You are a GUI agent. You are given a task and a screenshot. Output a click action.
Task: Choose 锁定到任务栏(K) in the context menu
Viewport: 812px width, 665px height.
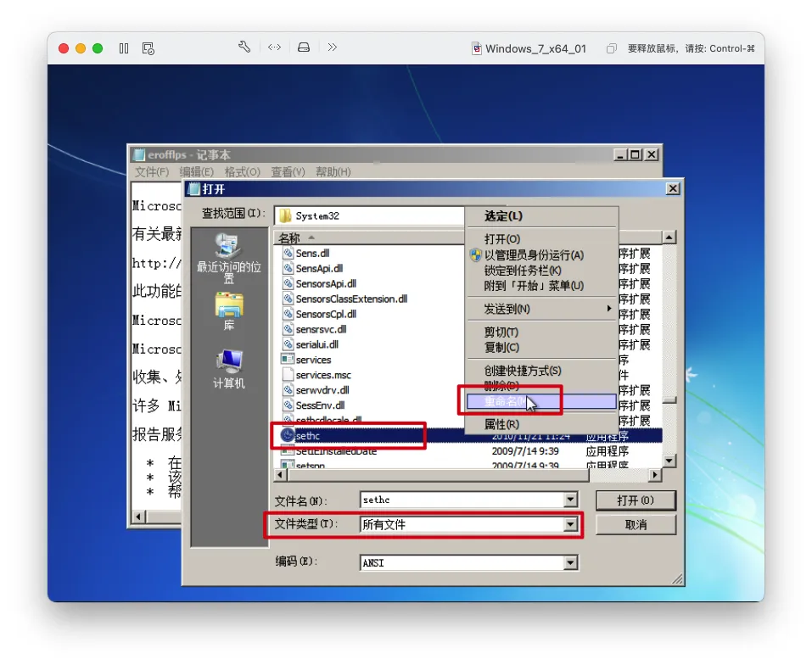click(x=541, y=270)
